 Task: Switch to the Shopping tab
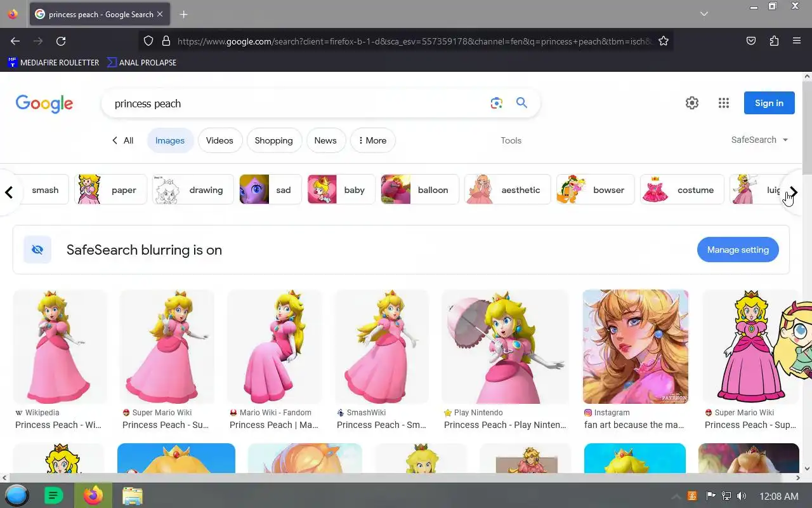pos(273,140)
